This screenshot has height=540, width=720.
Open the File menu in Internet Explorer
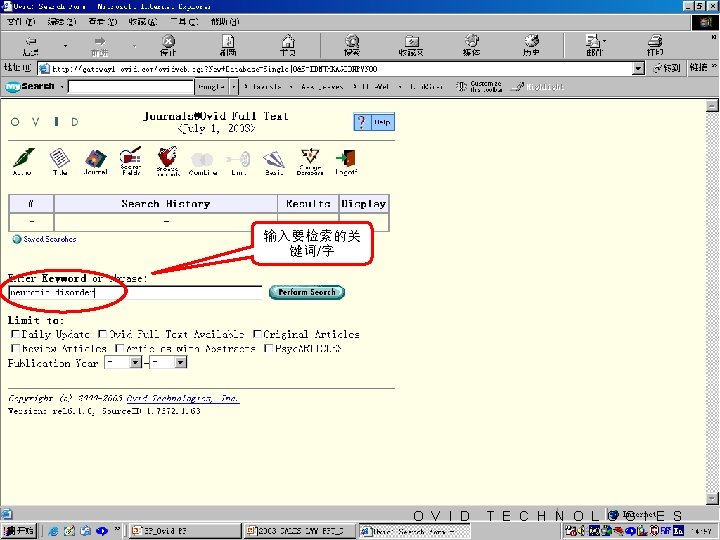click(x=21, y=22)
